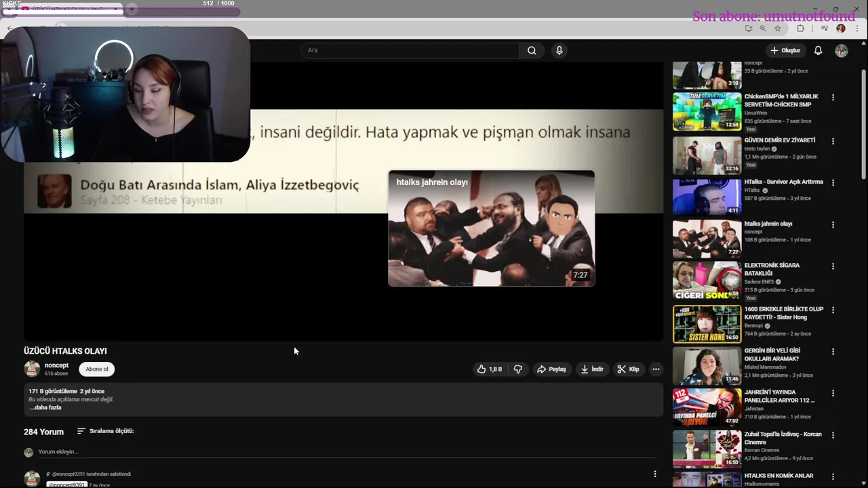Open Jahrein panelciler thumbnail 47:02
This screenshot has height=488, width=868.
tap(707, 407)
